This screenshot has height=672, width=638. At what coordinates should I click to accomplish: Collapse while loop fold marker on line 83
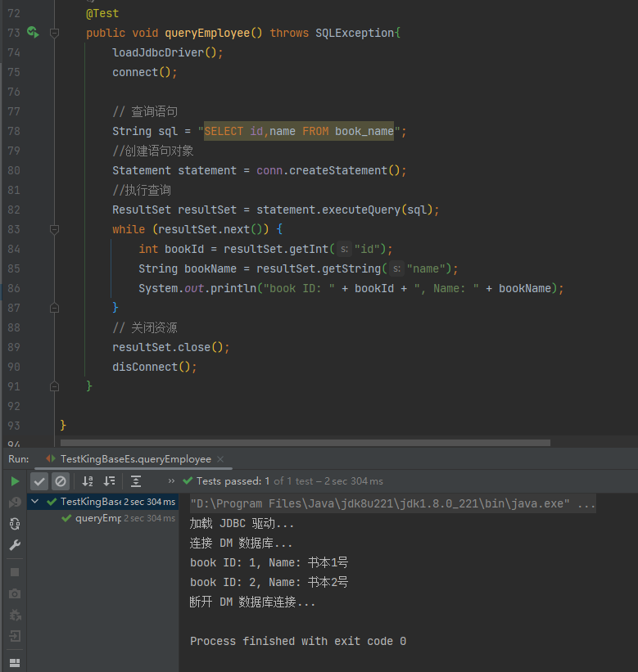[x=54, y=229]
